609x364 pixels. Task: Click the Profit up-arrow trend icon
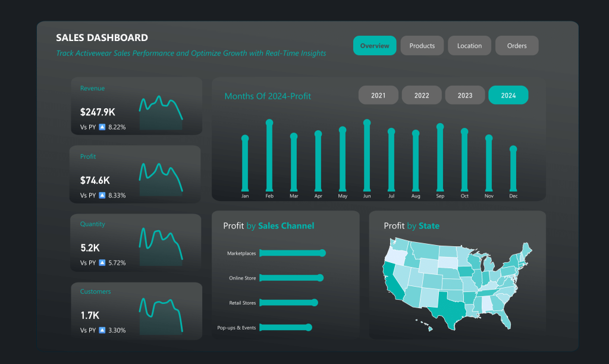pyautogui.click(x=102, y=195)
